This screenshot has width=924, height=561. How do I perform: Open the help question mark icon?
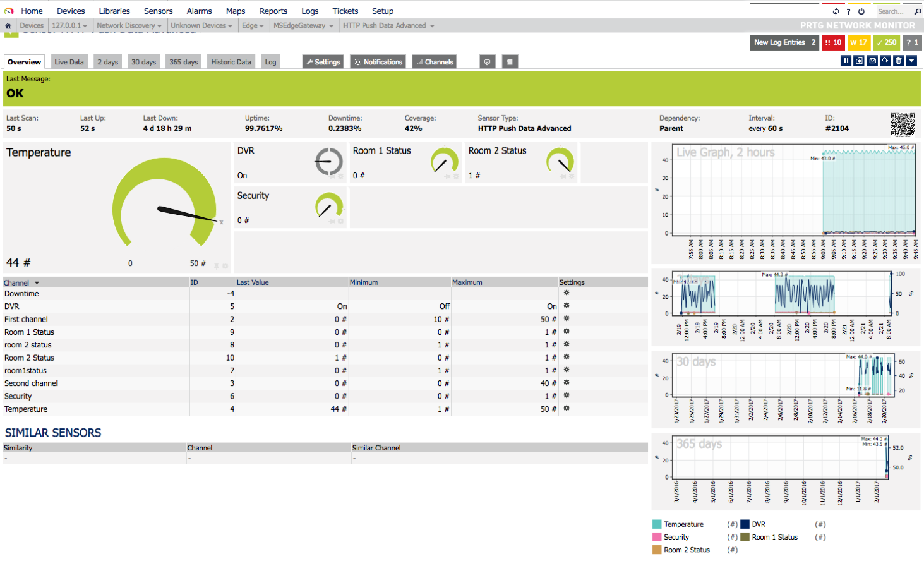coord(848,11)
